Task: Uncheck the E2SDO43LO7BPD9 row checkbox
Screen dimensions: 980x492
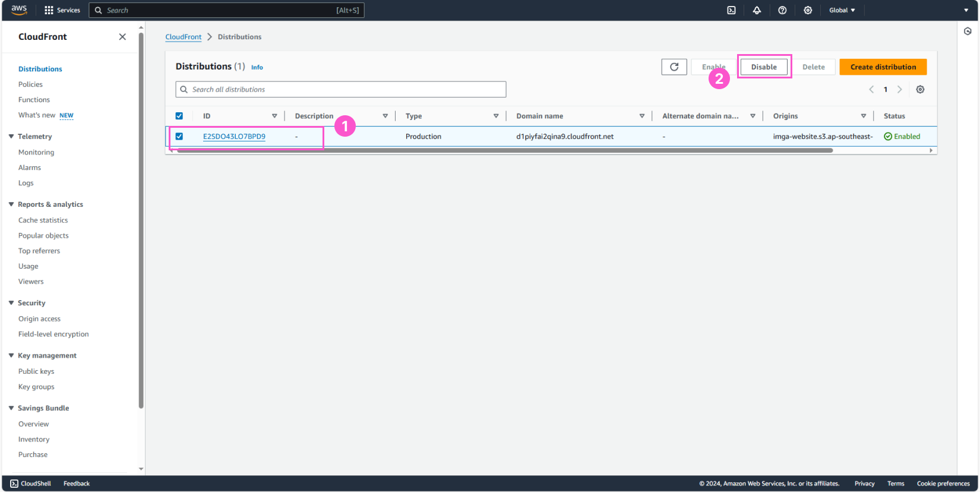Action: [x=179, y=136]
